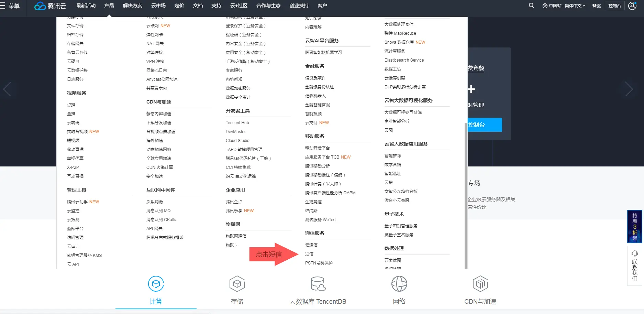This screenshot has height=314, width=644.
Task: Open the search magnifier icon
Action: pyautogui.click(x=531, y=6)
